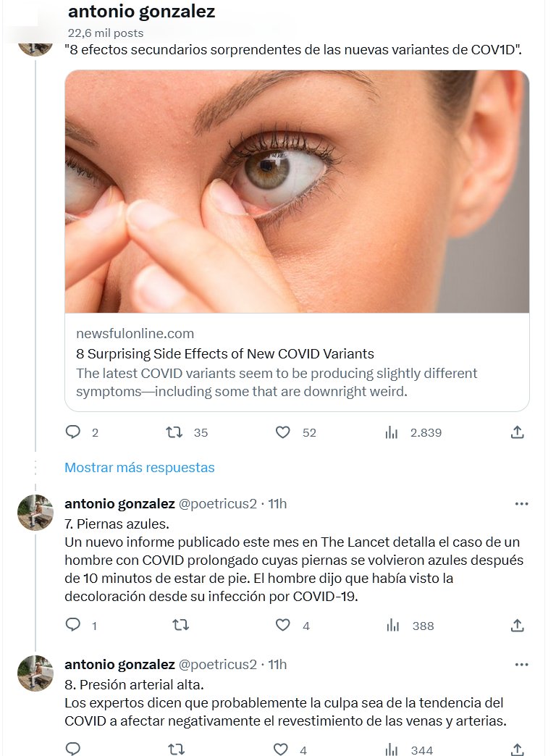Image resolution: width=556 pixels, height=756 pixels.
Task: Share the 'Piernas azules' post
Action: (x=517, y=625)
